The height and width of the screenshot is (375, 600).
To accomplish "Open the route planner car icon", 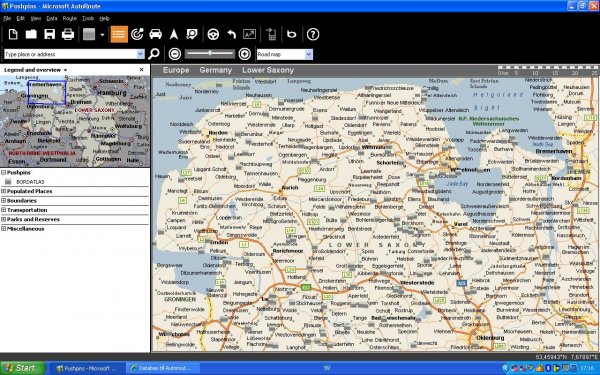I will pos(155,34).
